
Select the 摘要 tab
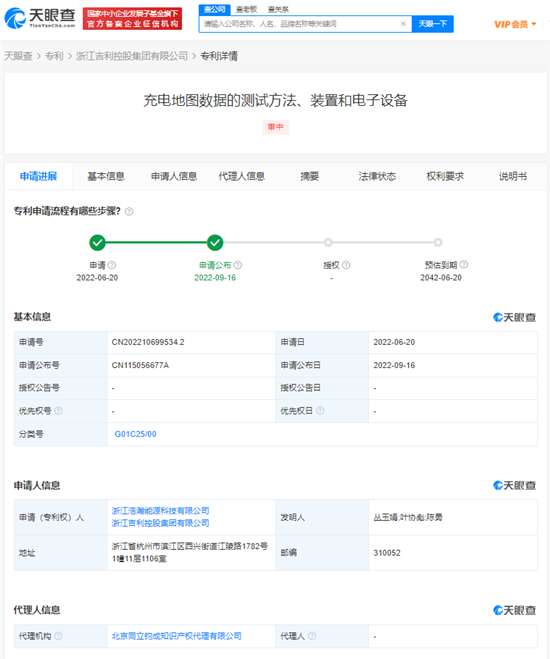tap(310, 176)
